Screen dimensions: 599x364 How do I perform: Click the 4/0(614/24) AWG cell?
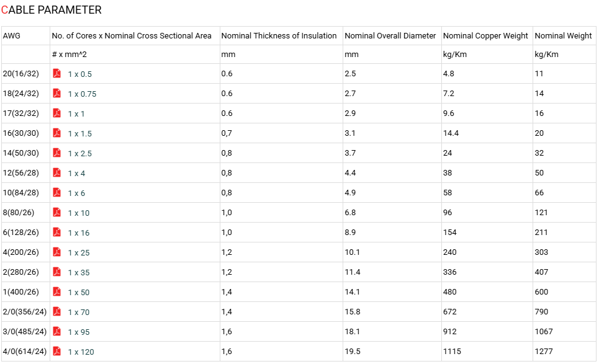(x=25, y=352)
